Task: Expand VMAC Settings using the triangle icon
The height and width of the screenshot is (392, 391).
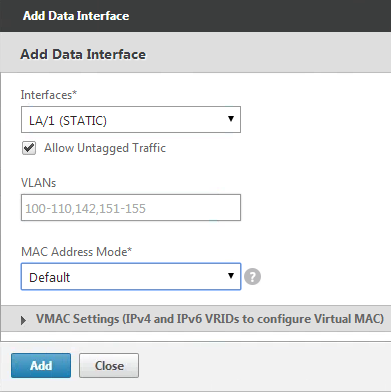Action: (23, 320)
